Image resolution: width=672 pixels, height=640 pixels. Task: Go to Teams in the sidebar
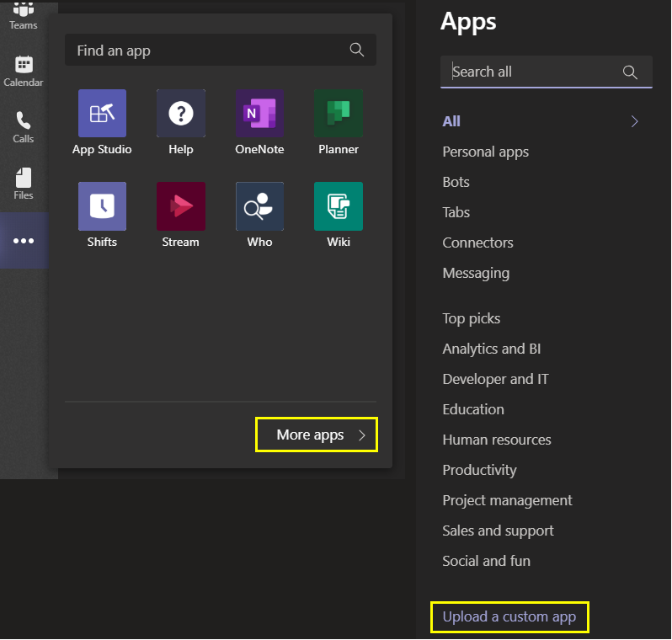[x=24, y=16]
